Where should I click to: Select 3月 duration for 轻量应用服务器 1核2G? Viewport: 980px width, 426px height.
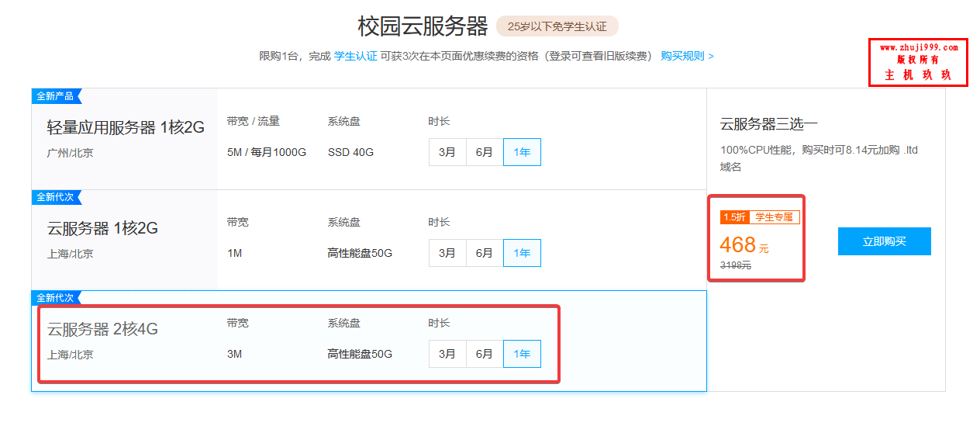447,152
